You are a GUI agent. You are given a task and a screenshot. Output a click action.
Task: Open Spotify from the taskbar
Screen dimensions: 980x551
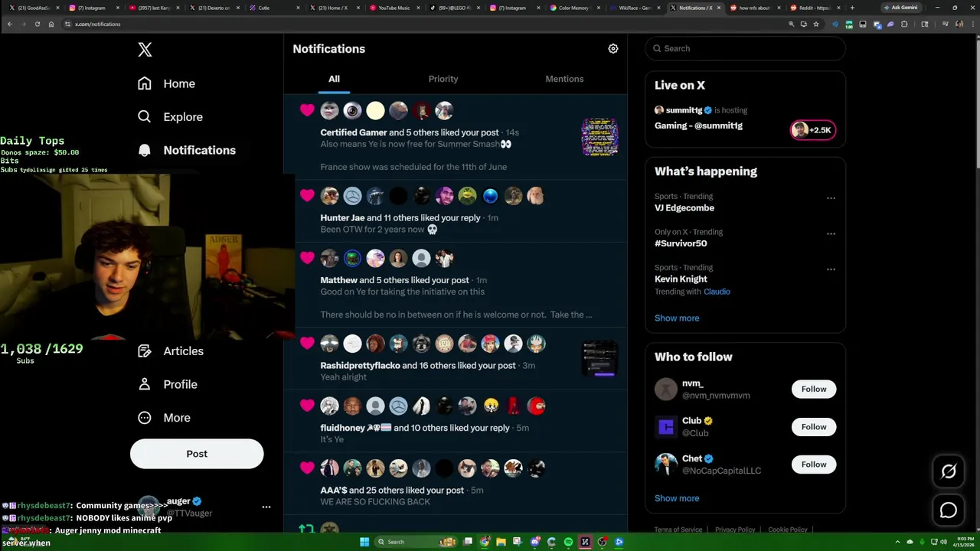[x=568, y=542]
